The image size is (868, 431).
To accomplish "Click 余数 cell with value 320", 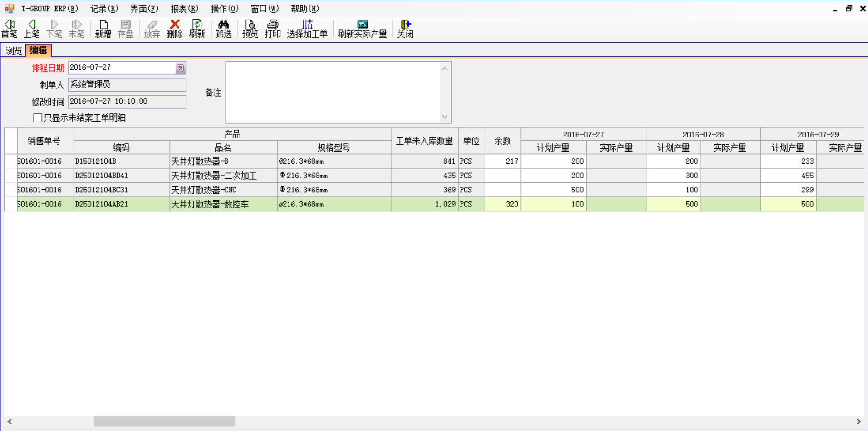I will pos(503,204).
